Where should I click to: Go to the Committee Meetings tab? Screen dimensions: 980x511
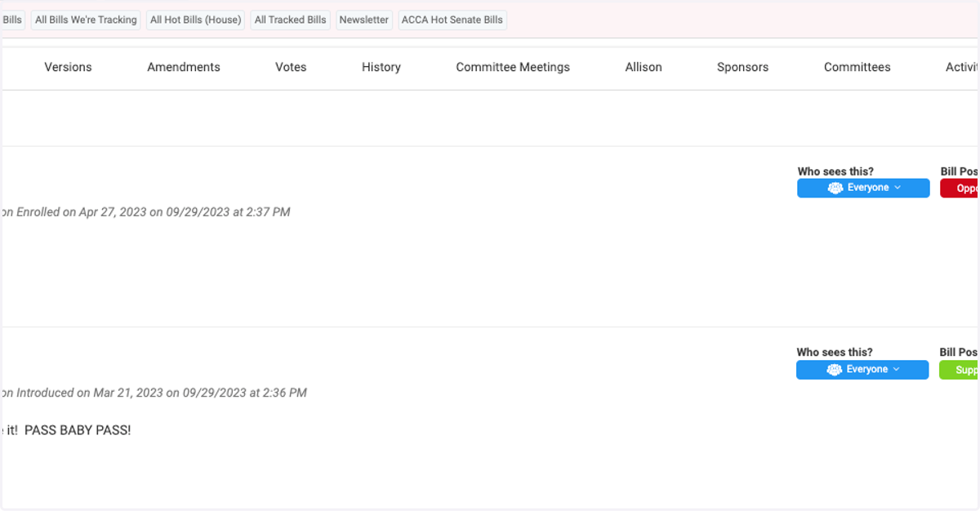pos(513,67)
